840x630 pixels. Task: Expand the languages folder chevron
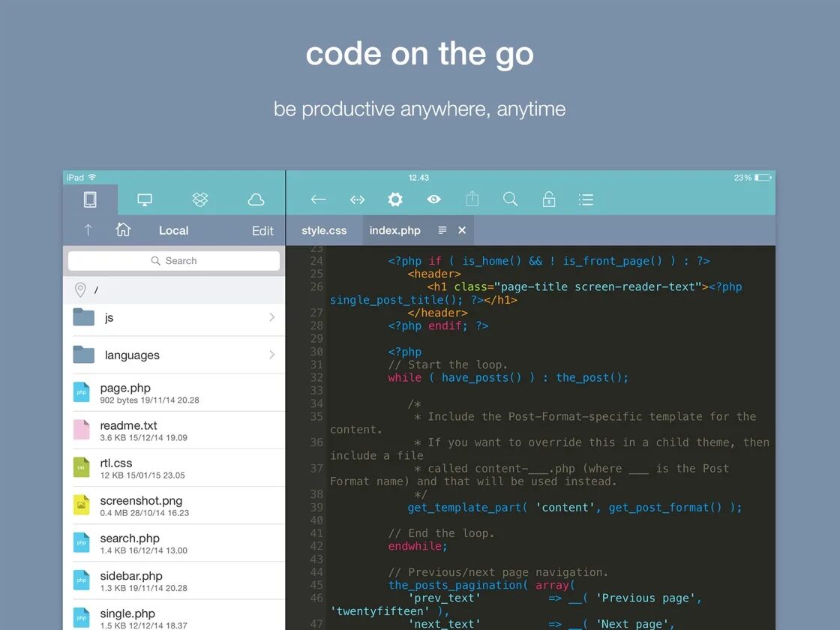point(272,355)
